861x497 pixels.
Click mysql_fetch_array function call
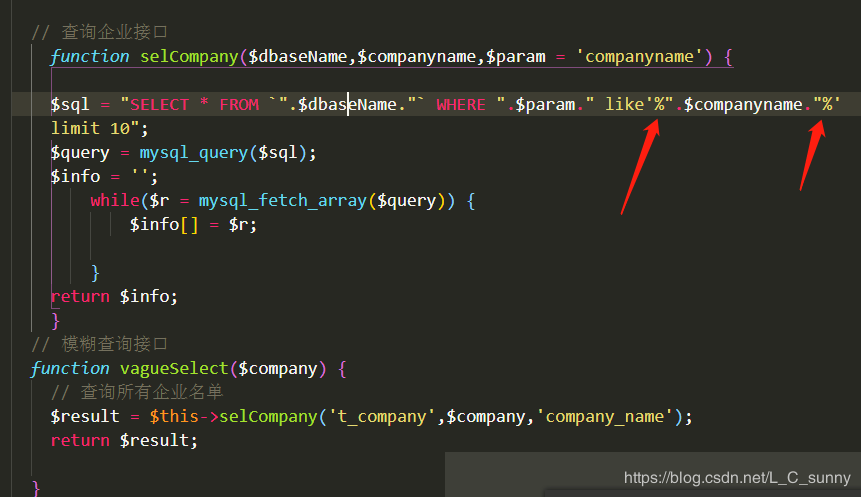tap(283, 200)
